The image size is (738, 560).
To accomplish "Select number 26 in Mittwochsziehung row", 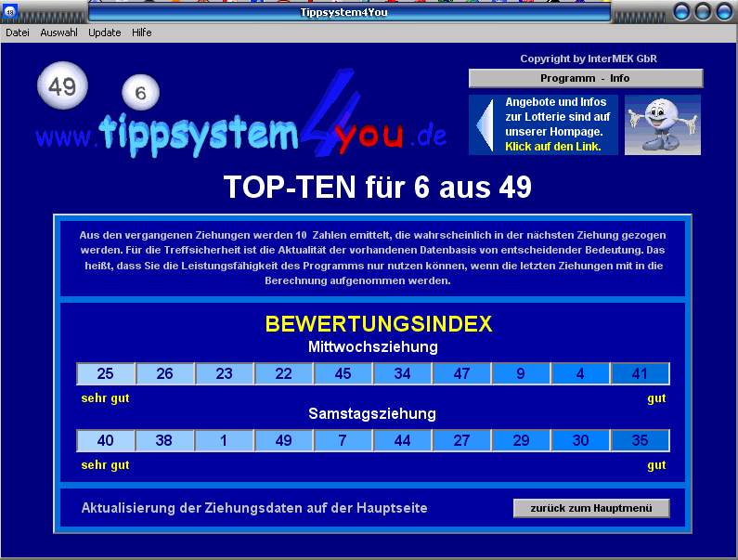I will coord(165,373).
